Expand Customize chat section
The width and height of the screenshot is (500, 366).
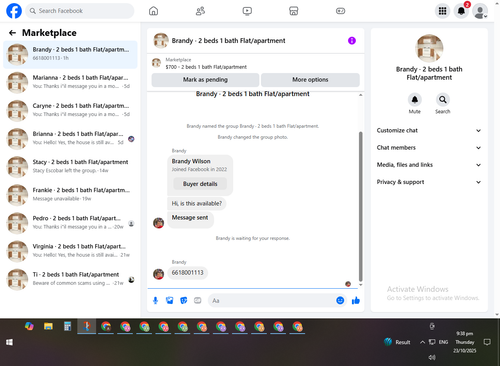click(429, 130)
